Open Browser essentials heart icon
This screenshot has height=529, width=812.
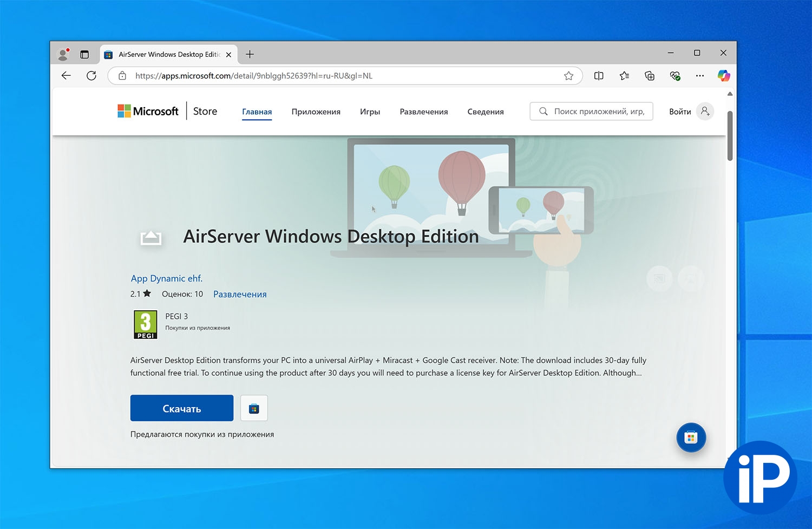tap(675, 76)
